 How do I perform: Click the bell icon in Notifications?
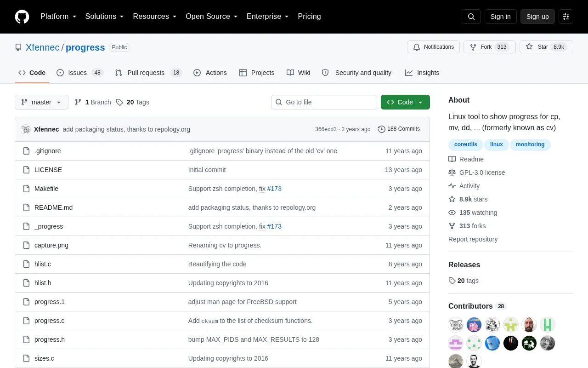click(x=417, y=47)
